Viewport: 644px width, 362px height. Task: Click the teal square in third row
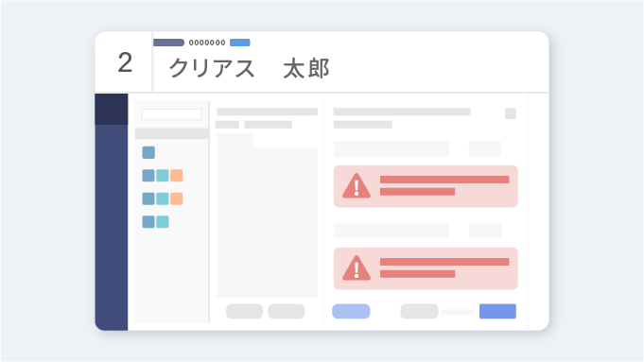[x=163, y=198]
